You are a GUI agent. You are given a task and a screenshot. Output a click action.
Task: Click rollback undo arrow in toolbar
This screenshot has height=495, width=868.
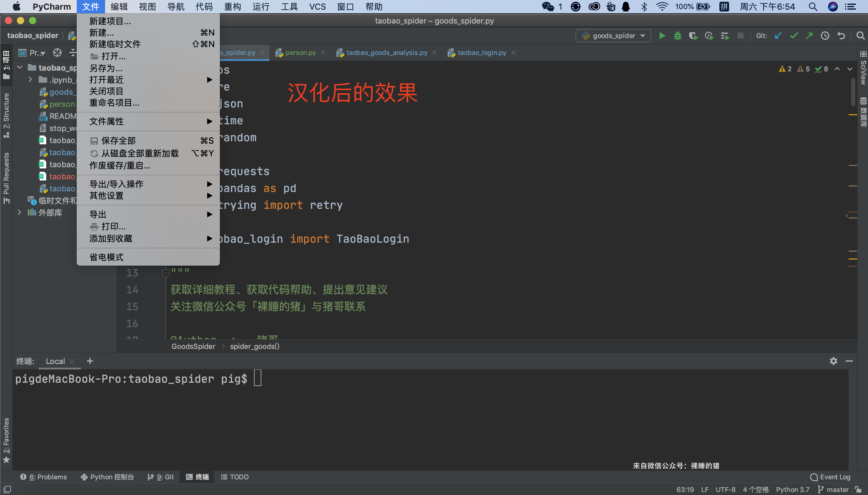click(841, 36)
